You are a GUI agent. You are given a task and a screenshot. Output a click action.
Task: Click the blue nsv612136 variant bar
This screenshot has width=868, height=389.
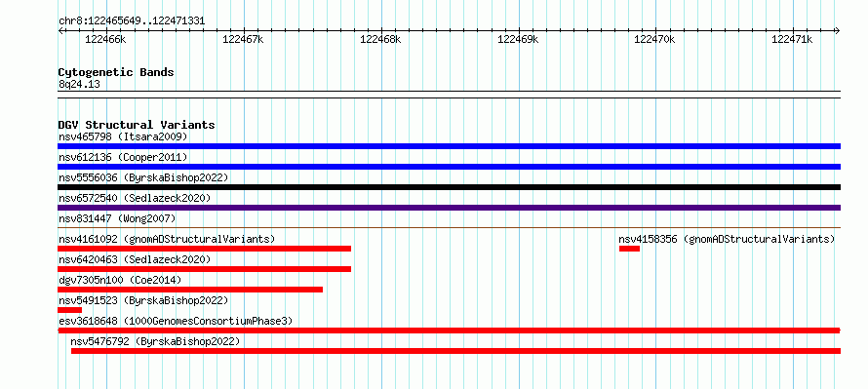[449, 167]
